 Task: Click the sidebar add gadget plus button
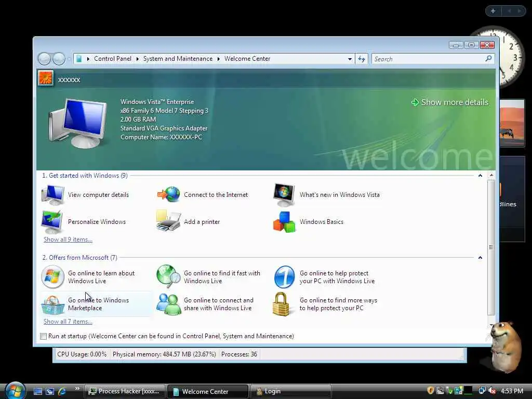pyautogui.click(x=493, y=11)
